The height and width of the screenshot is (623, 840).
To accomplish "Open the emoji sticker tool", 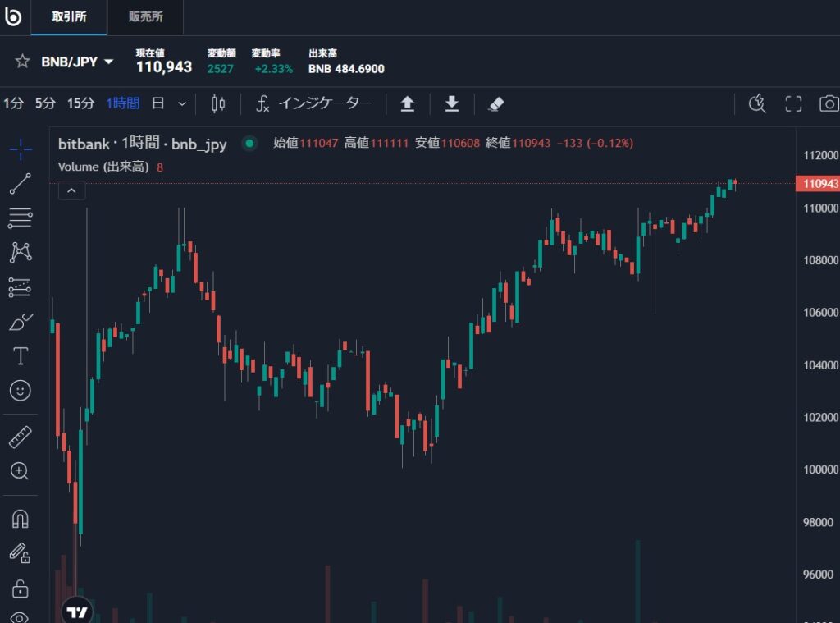I will tap(21, 390).
